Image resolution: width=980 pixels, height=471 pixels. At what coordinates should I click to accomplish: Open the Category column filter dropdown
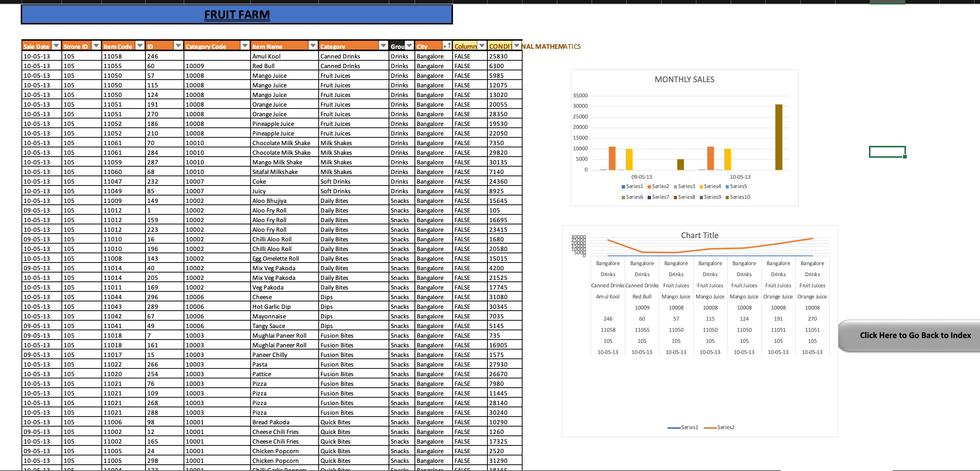coord(383,46)
